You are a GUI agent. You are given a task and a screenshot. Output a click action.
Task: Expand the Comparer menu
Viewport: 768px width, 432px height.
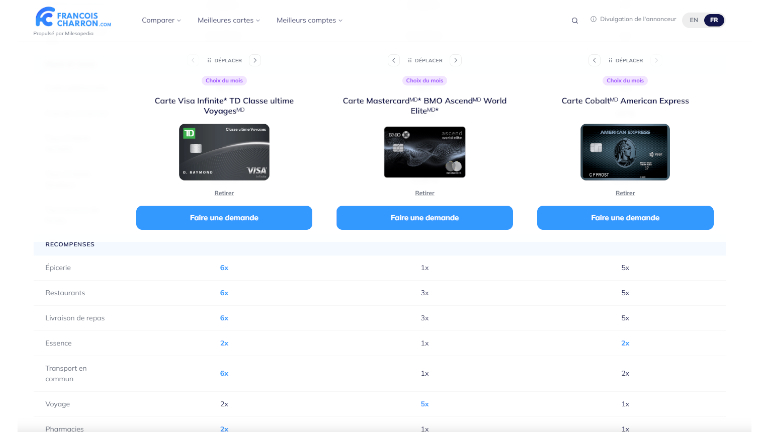click(161, 20)
